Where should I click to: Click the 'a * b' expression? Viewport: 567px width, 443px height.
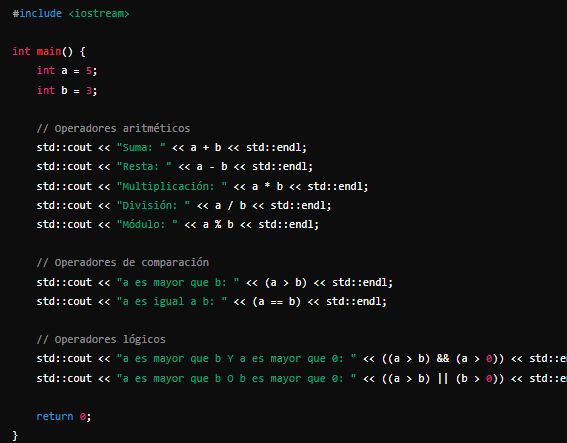[267, 186]
